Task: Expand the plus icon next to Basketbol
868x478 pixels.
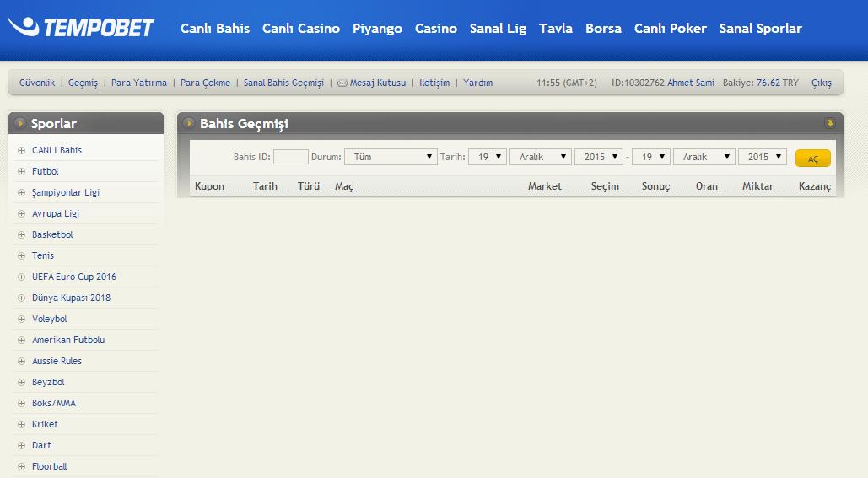Action: 21,235
